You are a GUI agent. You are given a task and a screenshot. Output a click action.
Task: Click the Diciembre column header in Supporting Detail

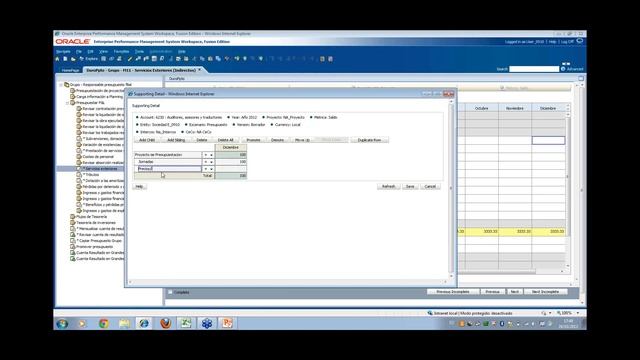tap(231, 147)
